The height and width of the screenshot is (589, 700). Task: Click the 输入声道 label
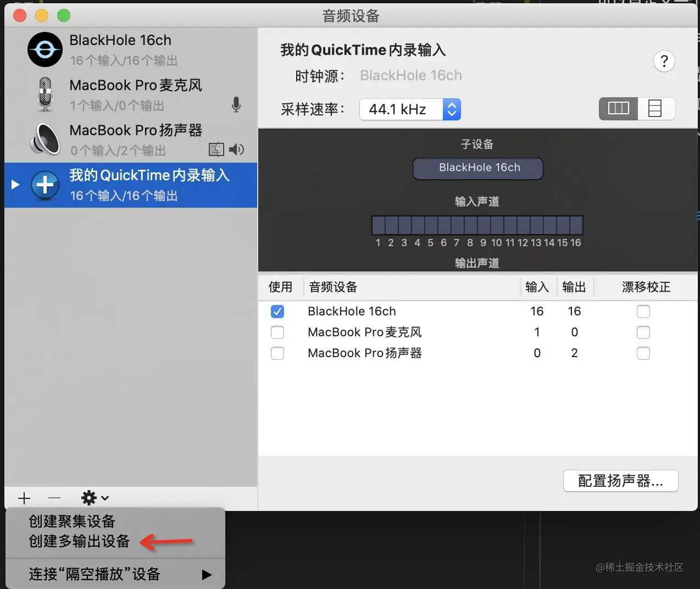[x=477, y=202]
